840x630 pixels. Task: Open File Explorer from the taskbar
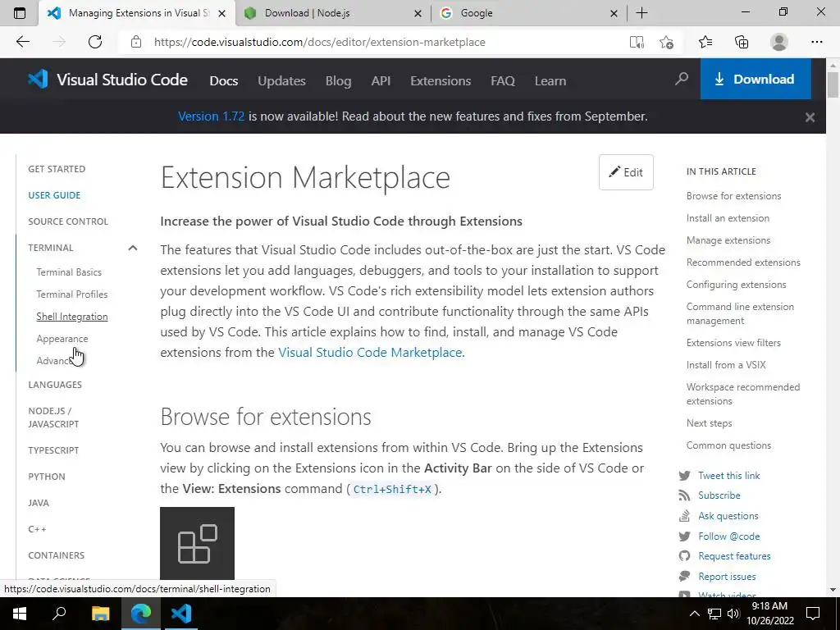click(x=100, y=614)
